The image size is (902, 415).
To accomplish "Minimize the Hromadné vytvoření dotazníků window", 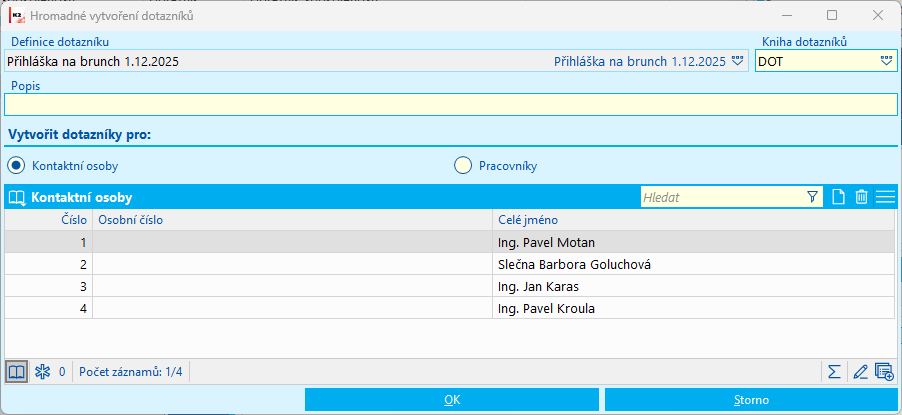I will pyautogui.click(x=786, y=16).
